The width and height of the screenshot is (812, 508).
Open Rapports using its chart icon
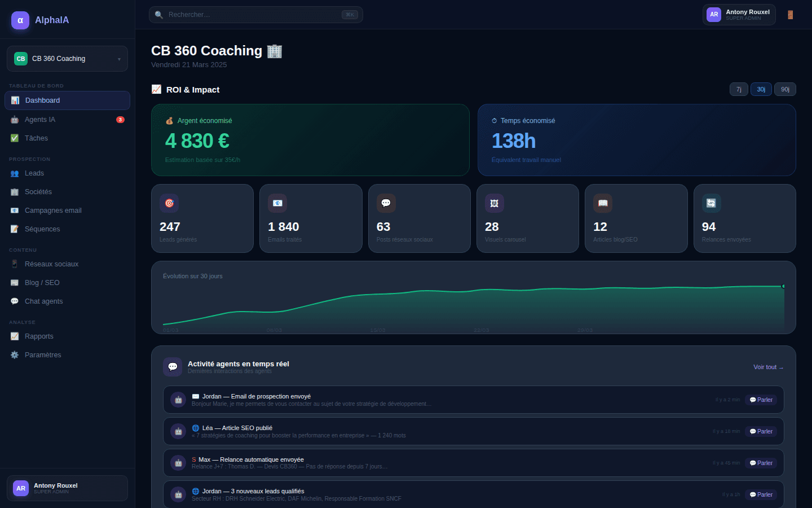(x=14, y=336)
